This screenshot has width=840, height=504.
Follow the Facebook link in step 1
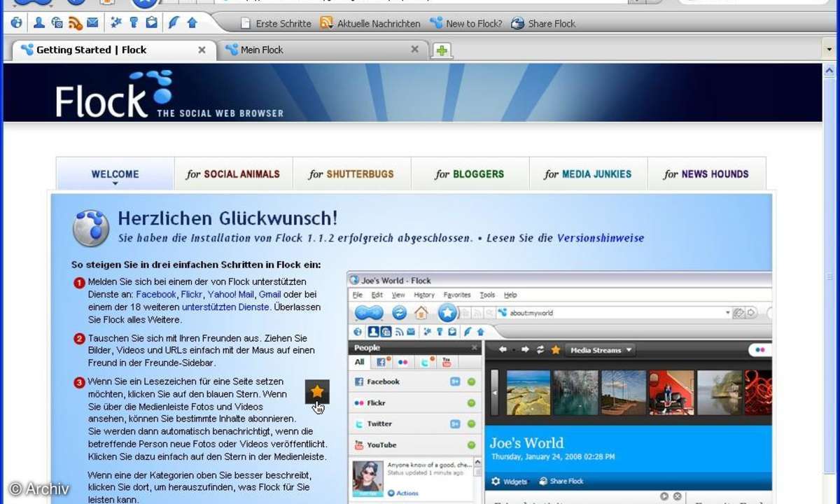pyautogui.click(x=156, y=295)
